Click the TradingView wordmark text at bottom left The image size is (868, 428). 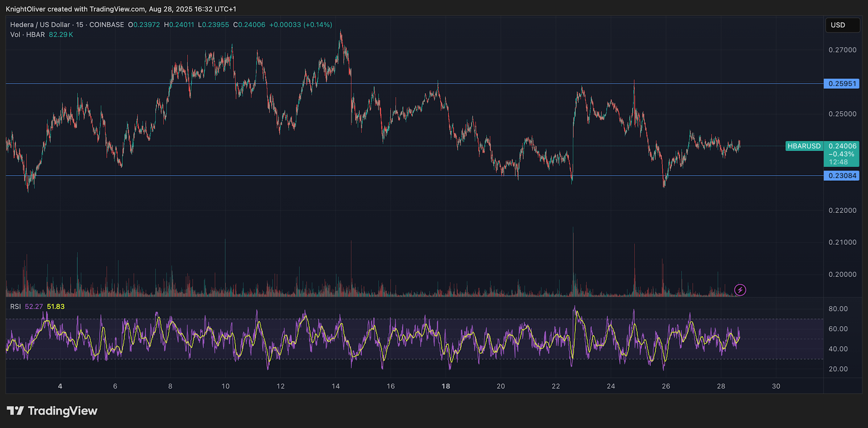pyautogui.click(x=63, y=411)
